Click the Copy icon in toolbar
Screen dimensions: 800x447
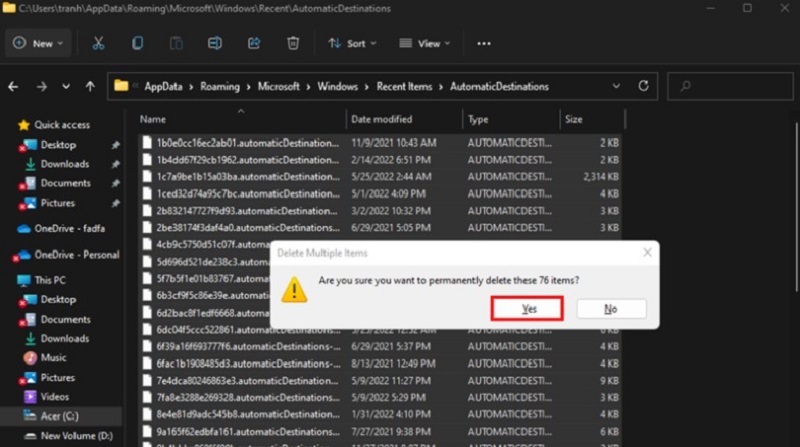tap(137, 43)
